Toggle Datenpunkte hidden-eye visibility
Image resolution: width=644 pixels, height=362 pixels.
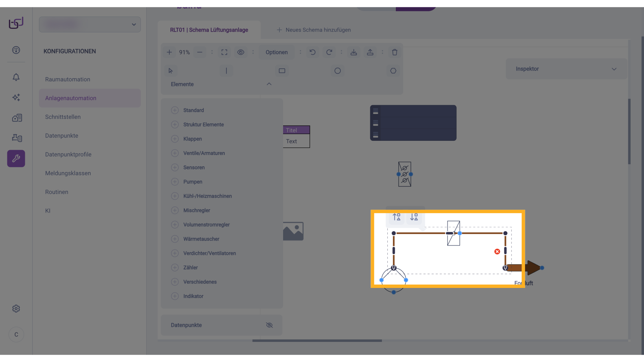(x=269, y=325)
